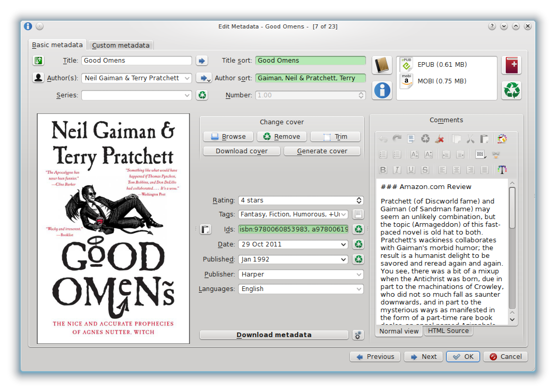Redo in the comments editor
Viewport: 556px width, 392px height.
click(x=397, y=139)
